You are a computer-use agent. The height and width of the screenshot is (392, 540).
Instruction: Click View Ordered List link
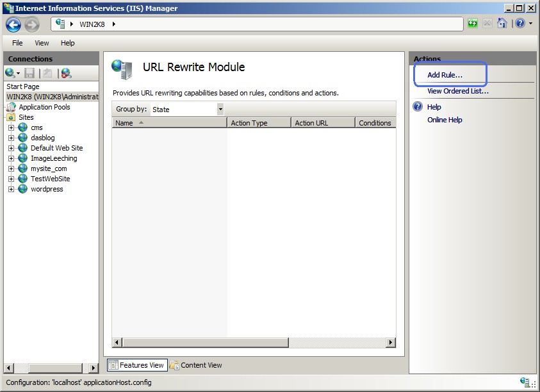point(458,91)
